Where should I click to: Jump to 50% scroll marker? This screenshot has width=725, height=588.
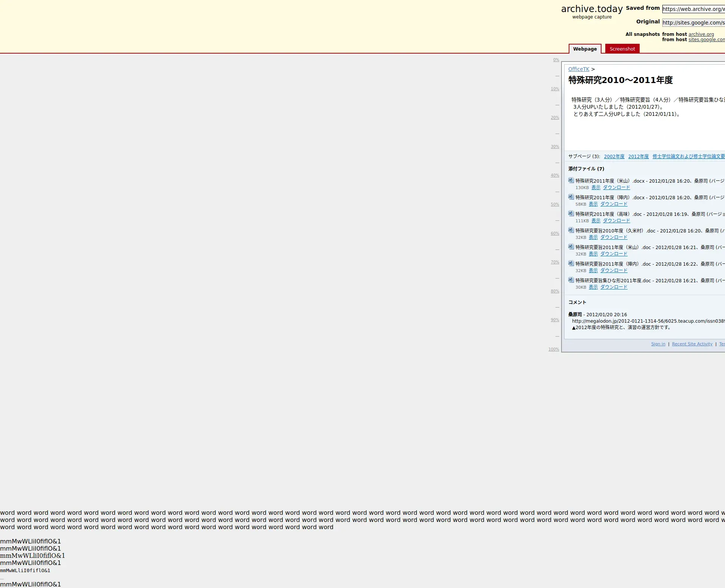click(555, 205)
